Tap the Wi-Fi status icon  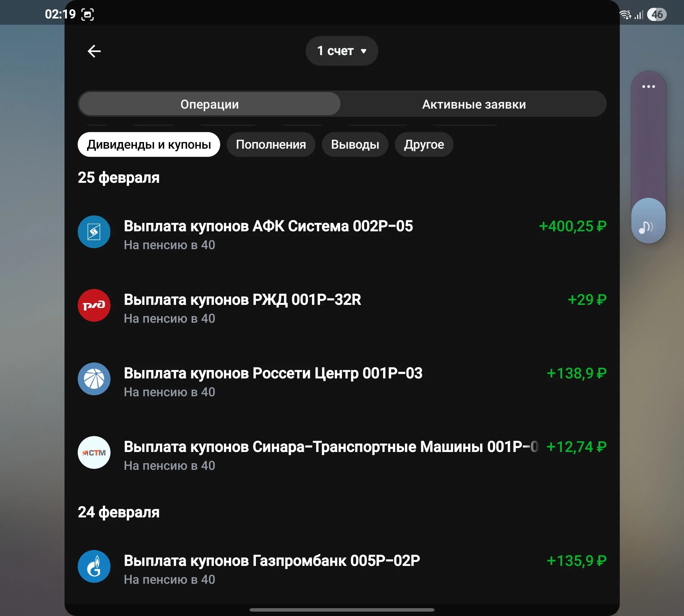(625, 14)
